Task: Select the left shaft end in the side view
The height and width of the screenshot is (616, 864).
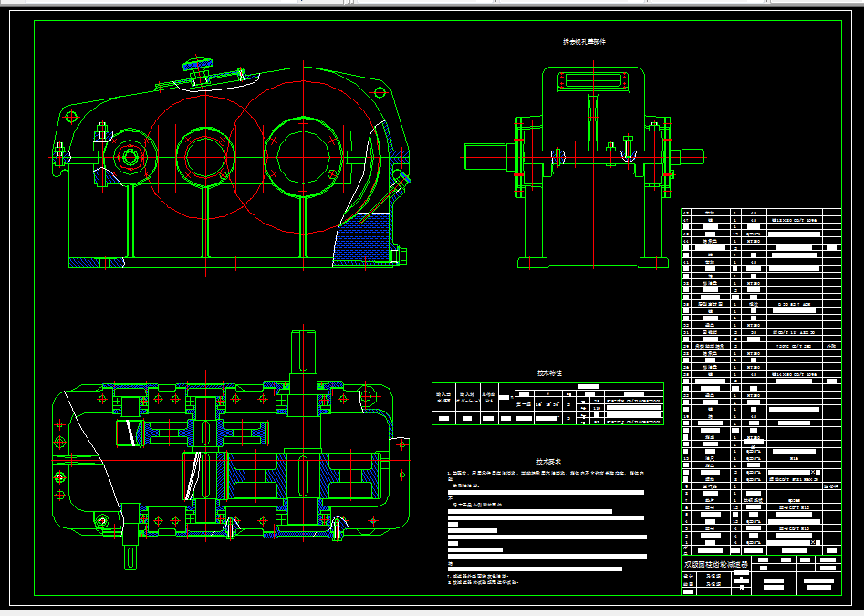Action: pyautogui.click(x=485, y=157)
